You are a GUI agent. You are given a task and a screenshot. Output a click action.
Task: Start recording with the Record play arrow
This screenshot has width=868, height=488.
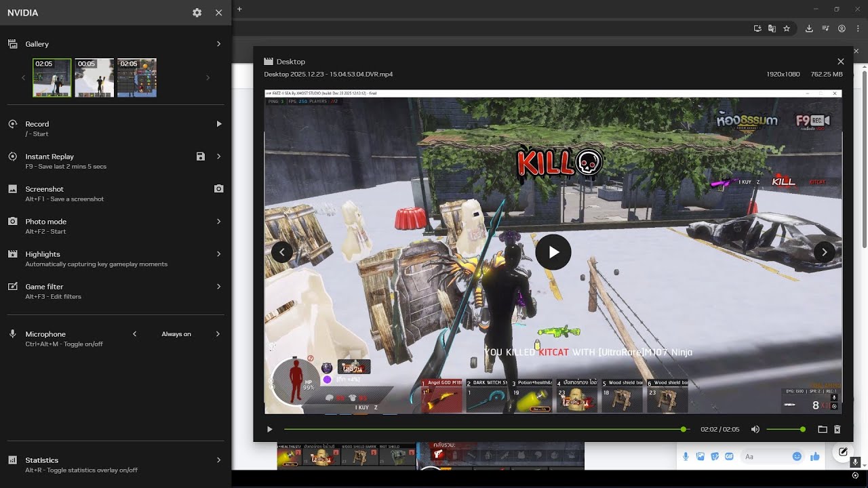(218, 124)
